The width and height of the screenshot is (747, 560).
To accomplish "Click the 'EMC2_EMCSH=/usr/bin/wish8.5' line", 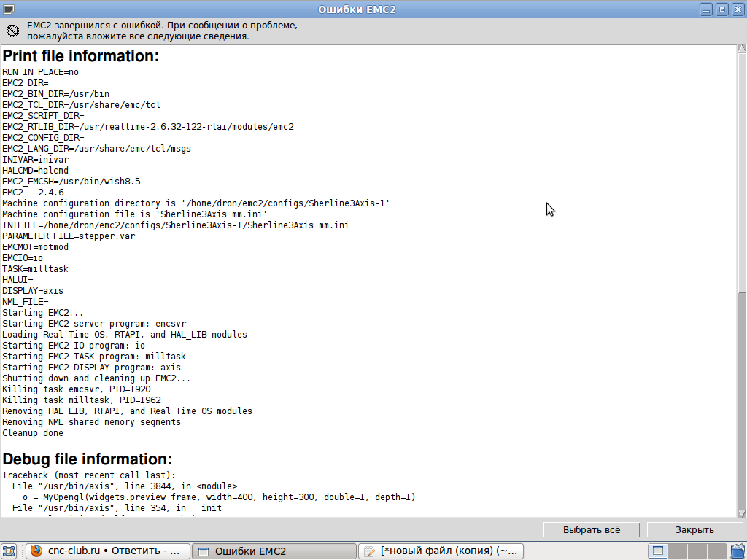I will (71, 182).
